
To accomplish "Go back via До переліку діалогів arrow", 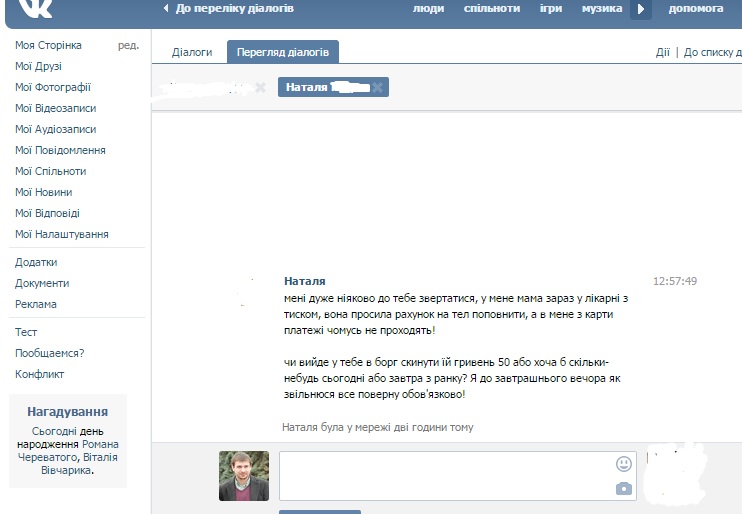I will pyautogui.click(x=166, y=8).
